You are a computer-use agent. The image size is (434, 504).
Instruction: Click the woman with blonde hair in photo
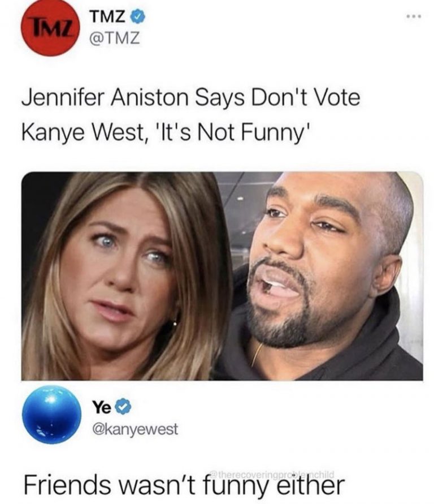coord(127,277)
